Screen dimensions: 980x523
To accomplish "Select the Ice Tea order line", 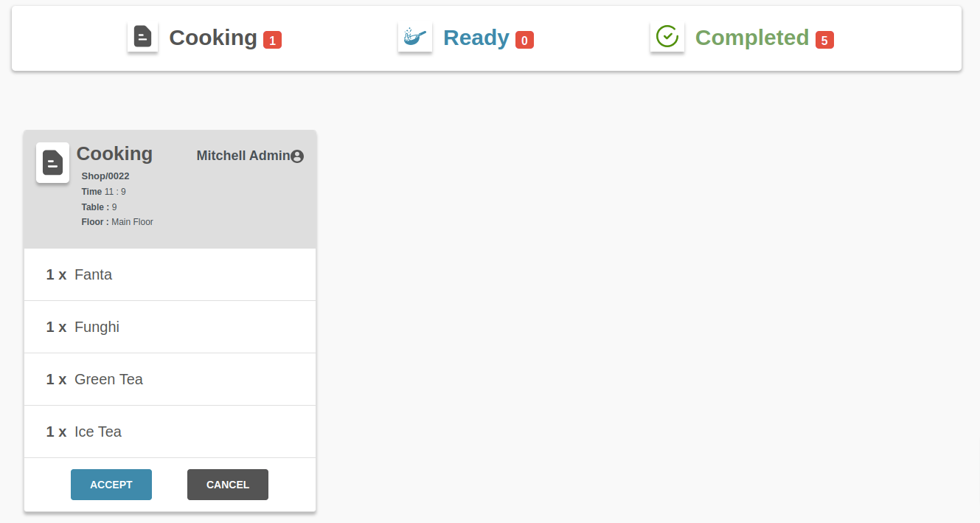I will click(x=170, y=432).
